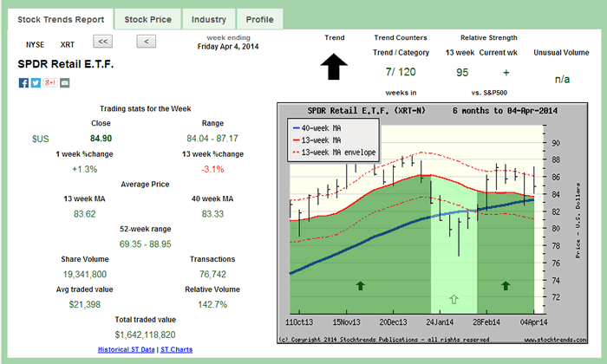Click the weekly range 84.04 - 87.17
This screenshot has width=607, height=364.
(x=212, y=138)
